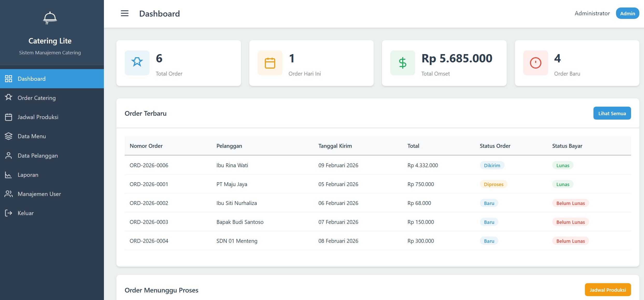Click the dollar icon on Total Omset card

(402, 63)
